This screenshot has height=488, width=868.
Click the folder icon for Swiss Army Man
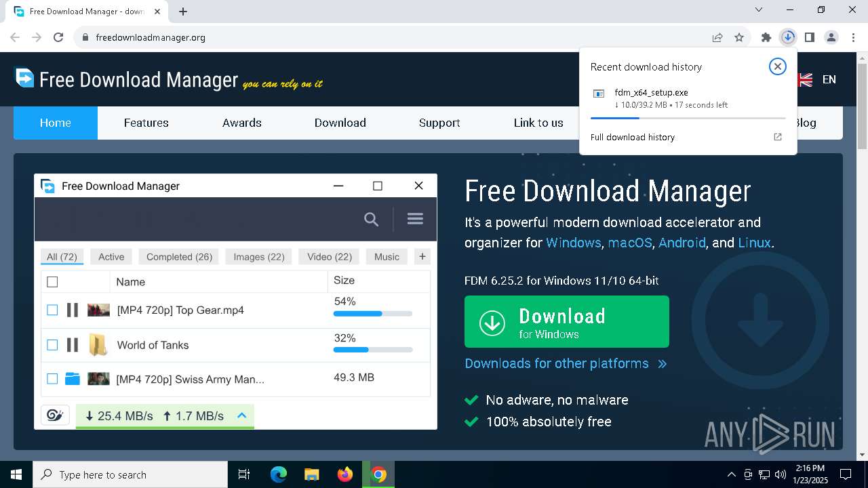coord(73,379)
